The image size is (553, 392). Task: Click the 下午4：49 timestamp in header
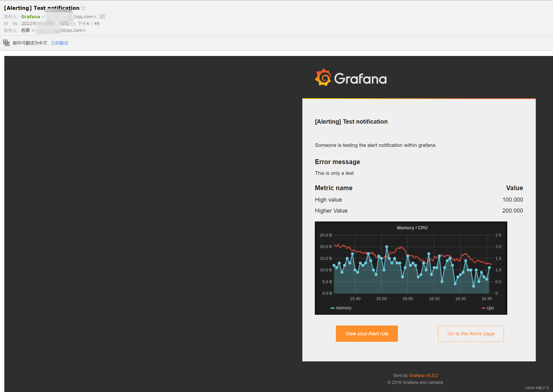pos(88,23)
